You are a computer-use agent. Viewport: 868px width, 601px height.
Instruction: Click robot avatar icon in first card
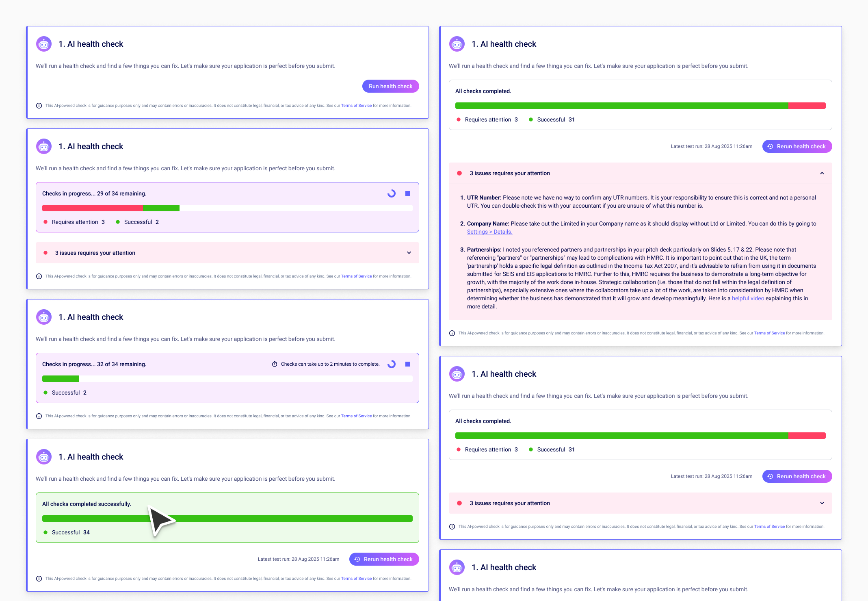[x=44, y=44]
